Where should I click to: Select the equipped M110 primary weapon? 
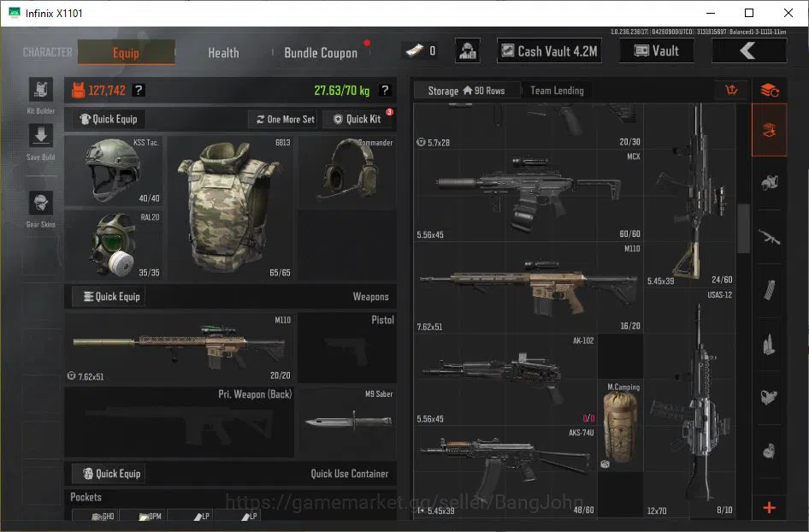click(x=179, y=347)
